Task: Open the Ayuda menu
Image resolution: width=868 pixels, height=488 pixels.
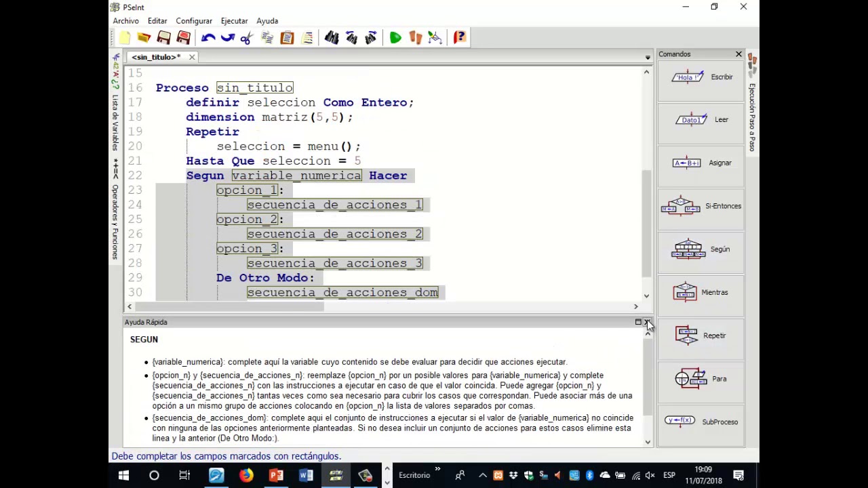Action: click(267, 21)
